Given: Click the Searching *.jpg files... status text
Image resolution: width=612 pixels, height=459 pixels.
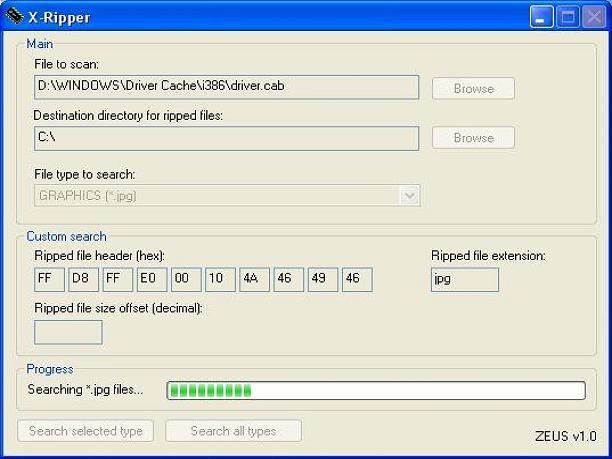Looking at the screenshot, I should pos(85,390).
